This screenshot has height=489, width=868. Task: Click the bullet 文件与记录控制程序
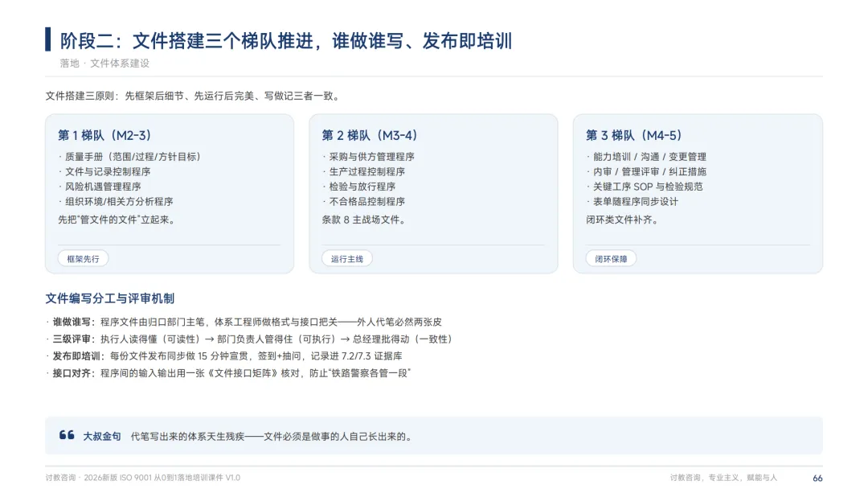[104, 171]
